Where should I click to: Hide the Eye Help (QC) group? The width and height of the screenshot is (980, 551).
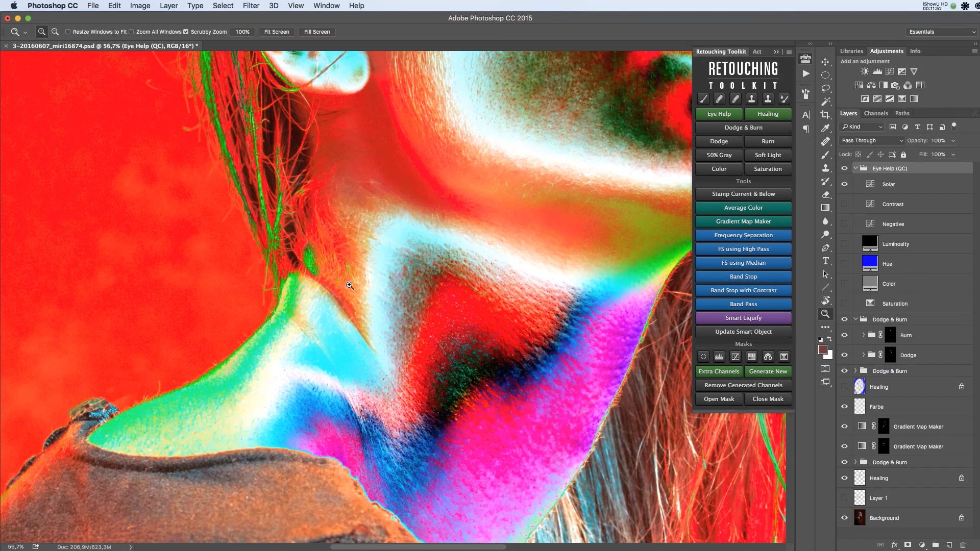click(844, 168)
